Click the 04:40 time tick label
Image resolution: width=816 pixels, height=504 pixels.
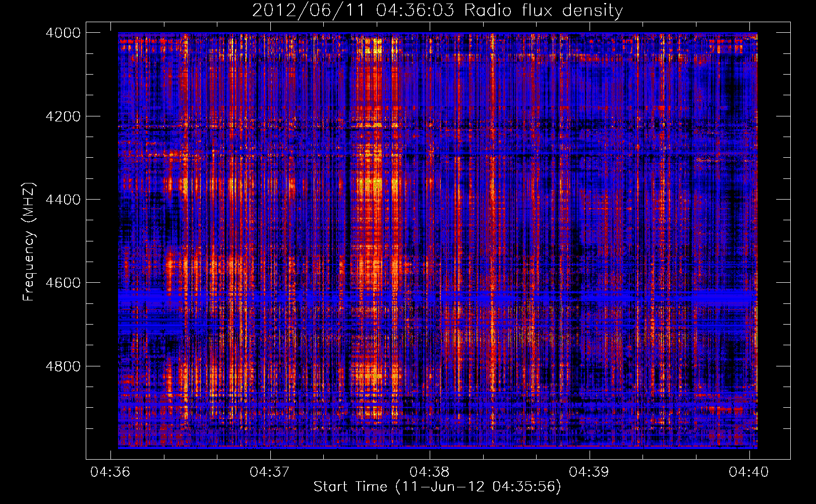749,472
